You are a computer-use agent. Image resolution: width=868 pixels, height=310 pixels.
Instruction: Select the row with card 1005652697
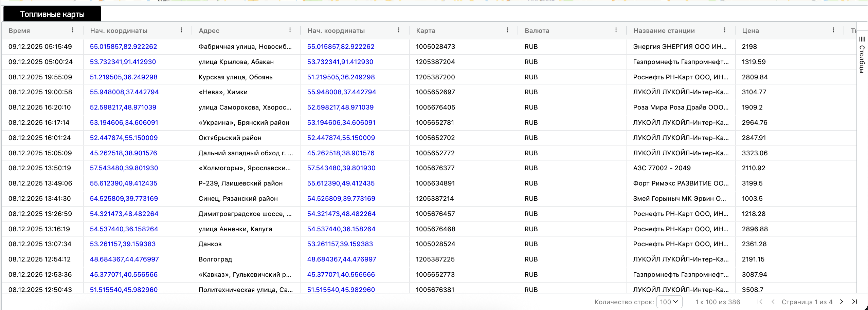(435, 92)
